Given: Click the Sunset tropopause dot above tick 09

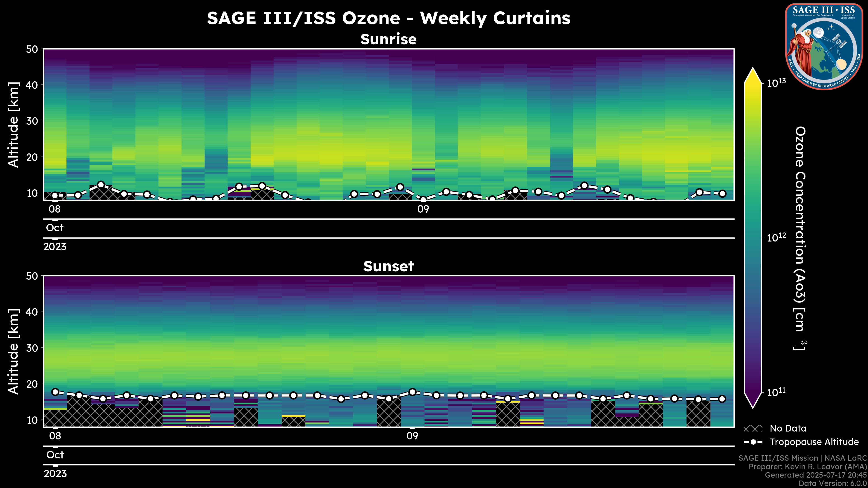Looking at the screenshot, I should coord(412,392).
